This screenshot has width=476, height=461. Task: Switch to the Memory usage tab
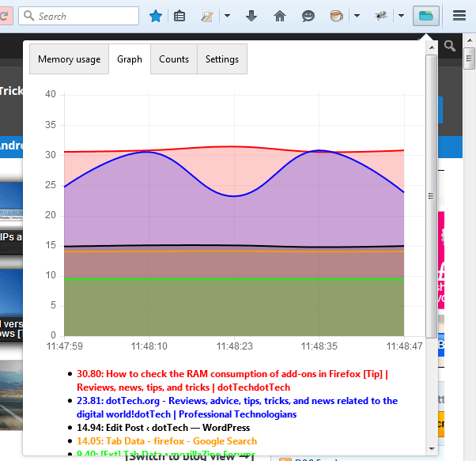tap(70, 59)
